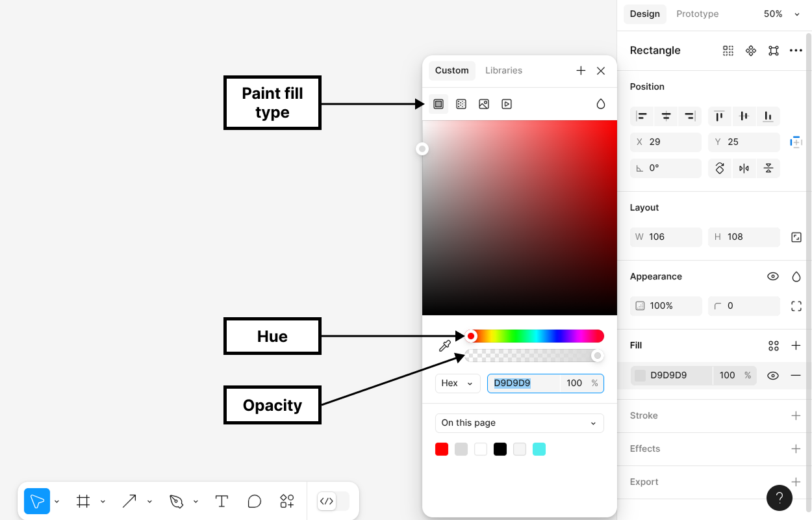Select the Text tool in the toolbar
The width and height of the screenshot is (812, 520).
click(222, 501)
